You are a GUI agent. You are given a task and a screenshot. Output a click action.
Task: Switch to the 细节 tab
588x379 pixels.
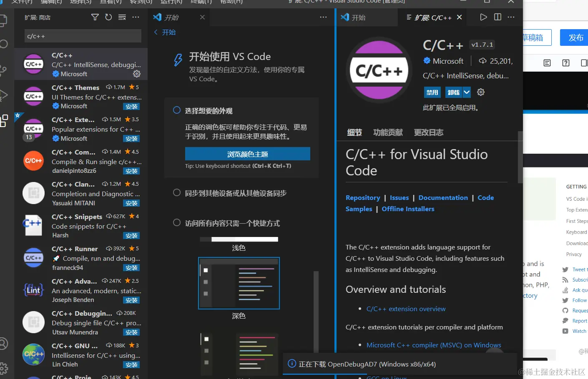pos(354,132)
